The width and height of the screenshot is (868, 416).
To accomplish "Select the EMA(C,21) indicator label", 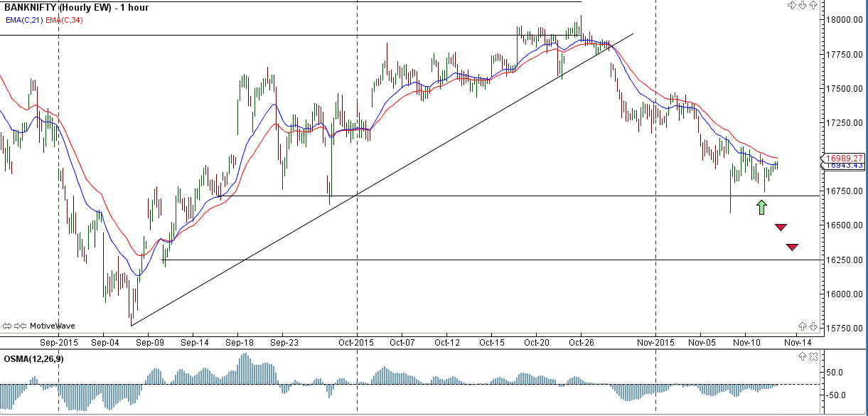I will [24, 20].
